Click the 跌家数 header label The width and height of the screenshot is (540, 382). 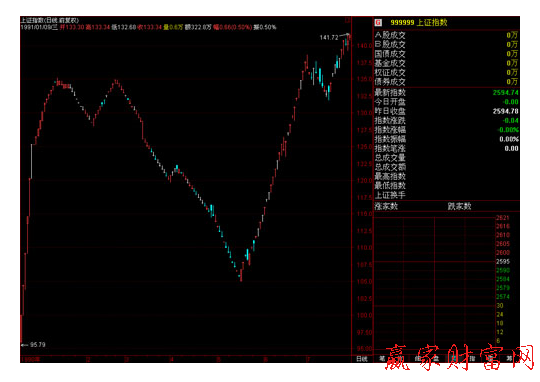pyautogui.click(x=459, y=206)
